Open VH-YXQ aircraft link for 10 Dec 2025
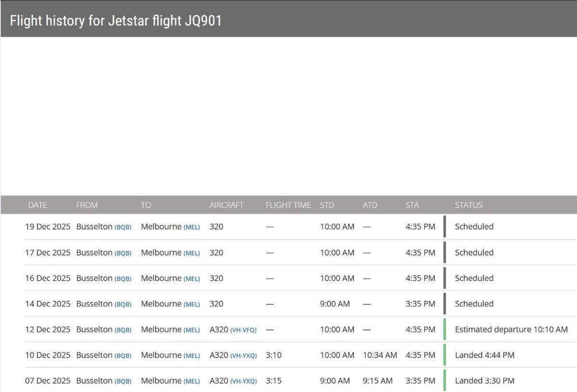 (243, 355)
